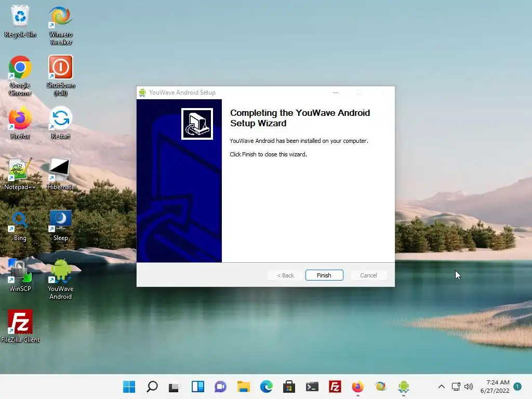Select the Shutdown (full) desktop icon
This screenshot has width=532, height=399.
tap(61, 76)
